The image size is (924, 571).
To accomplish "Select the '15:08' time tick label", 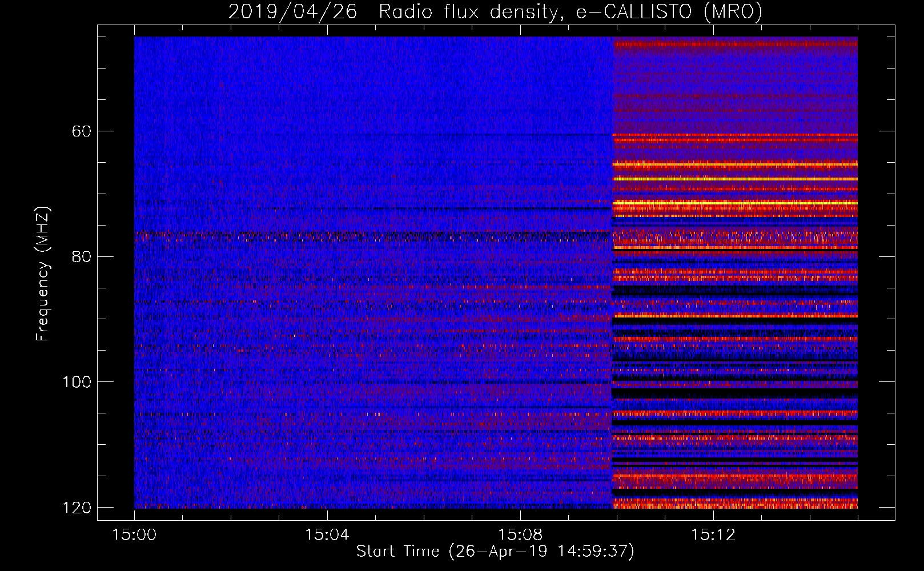I will click(x=520, y=534).
